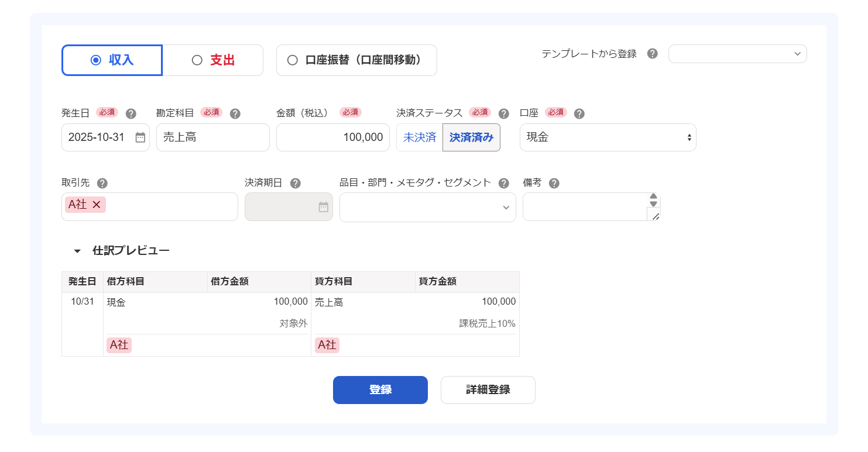868x452 pixels.
Task: Open help icon next to 取引先
Action: pos(102,183)
